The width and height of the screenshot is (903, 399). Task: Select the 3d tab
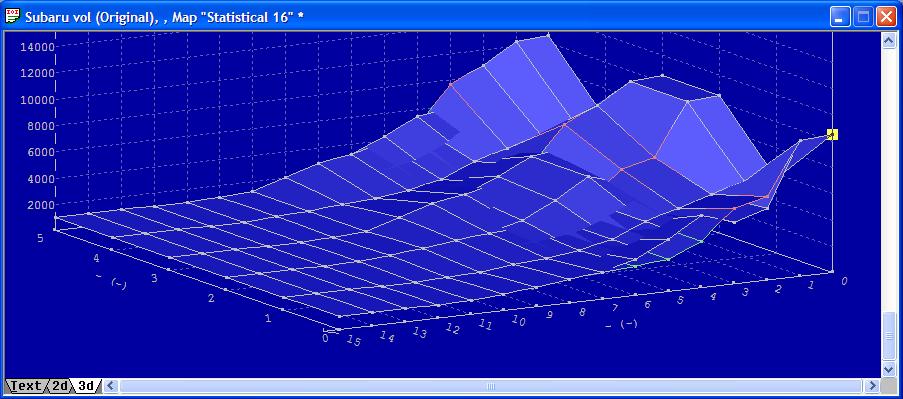pos(86,386)
